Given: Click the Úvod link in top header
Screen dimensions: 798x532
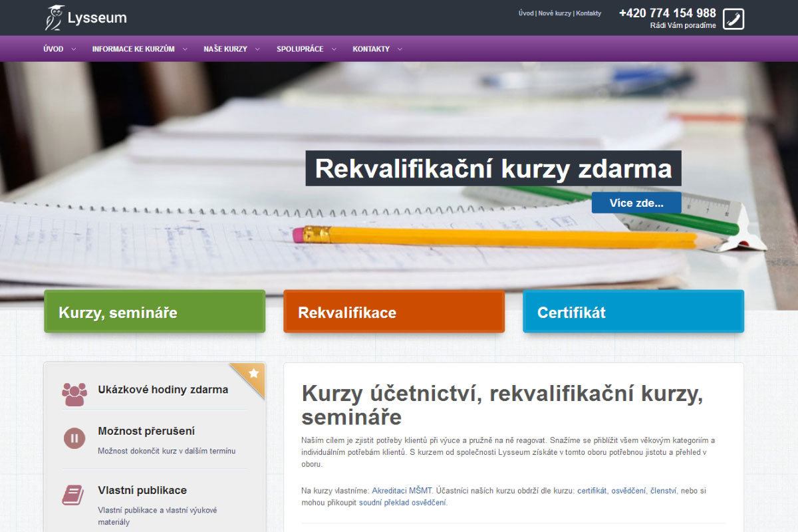Looking at the screenshot, I should (x=526, y=13).
